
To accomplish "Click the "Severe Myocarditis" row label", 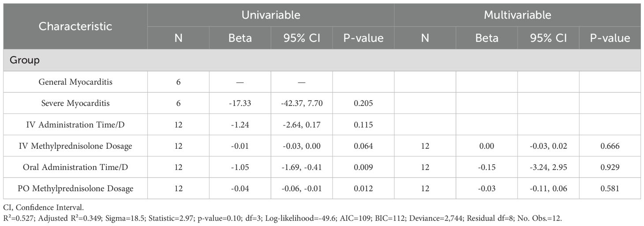I will point(75,103).
